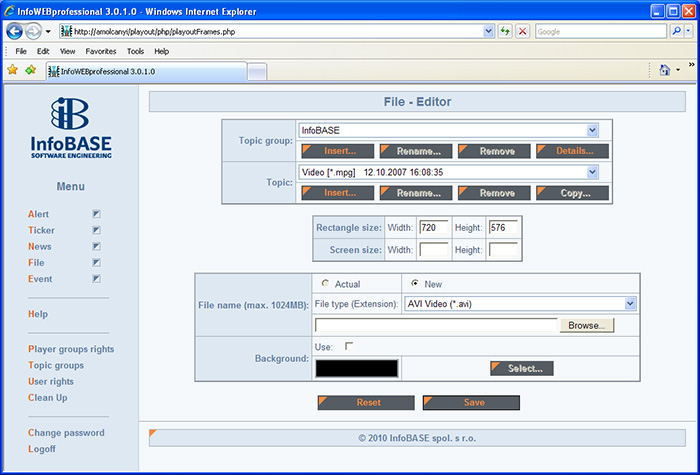Click the News menu arrow icon

click(96, 246)
